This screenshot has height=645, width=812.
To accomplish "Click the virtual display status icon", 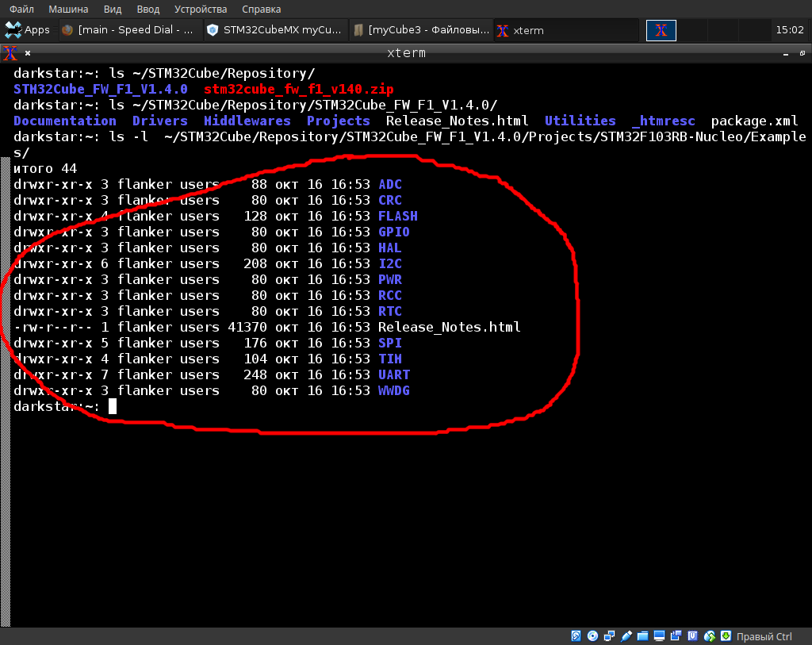I will pyautogui.click(x=659, y=636).
